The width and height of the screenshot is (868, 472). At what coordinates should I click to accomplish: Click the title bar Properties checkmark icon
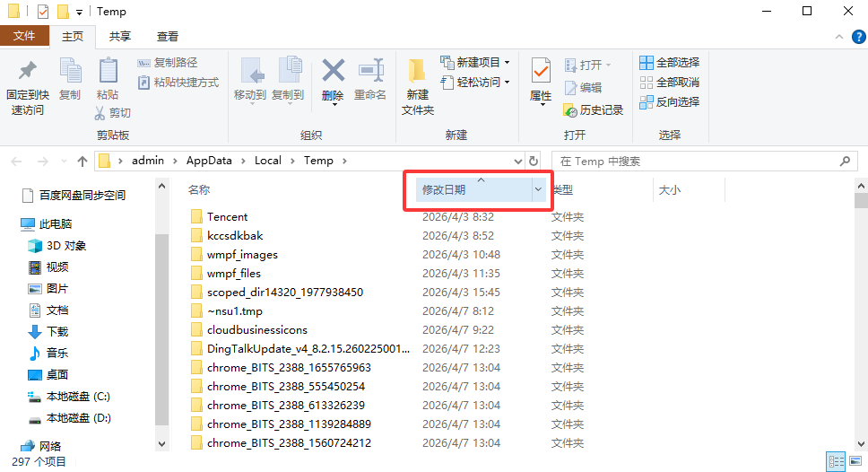[x=43, y=11]
